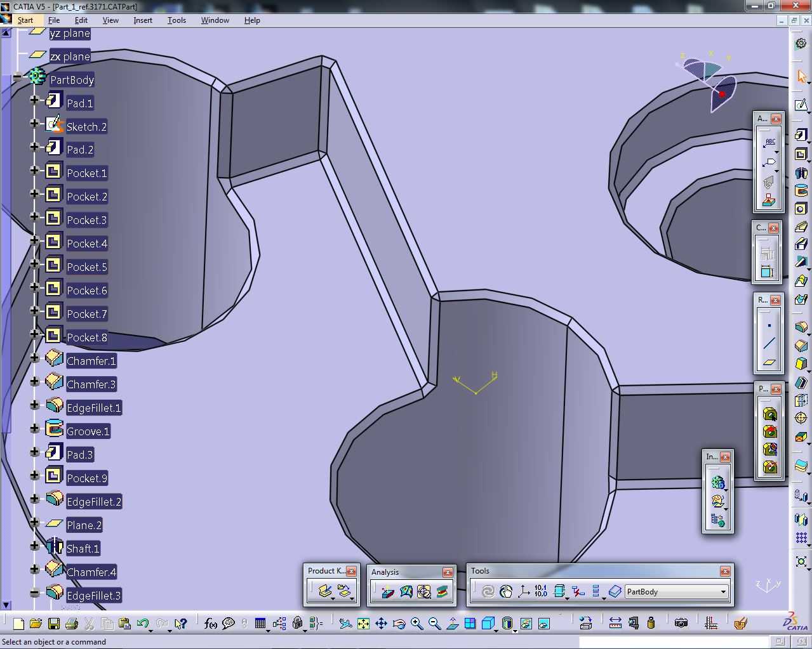This screenshot has width=812, height=649.
Task: Expand the Sketch.2 tree node
Action: pos(34,124)
